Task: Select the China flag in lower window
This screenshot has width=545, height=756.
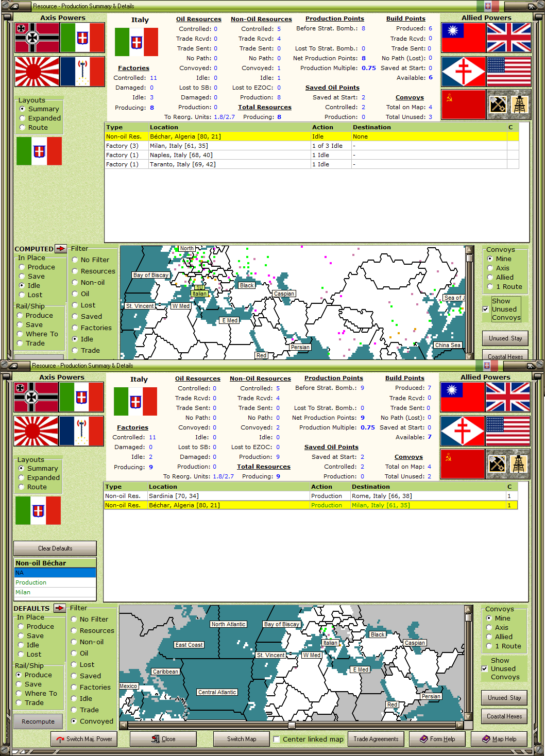Action: click(463, 397)
